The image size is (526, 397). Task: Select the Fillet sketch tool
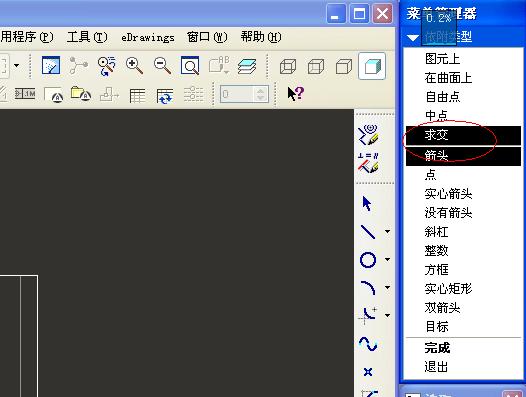click(368, 315)
